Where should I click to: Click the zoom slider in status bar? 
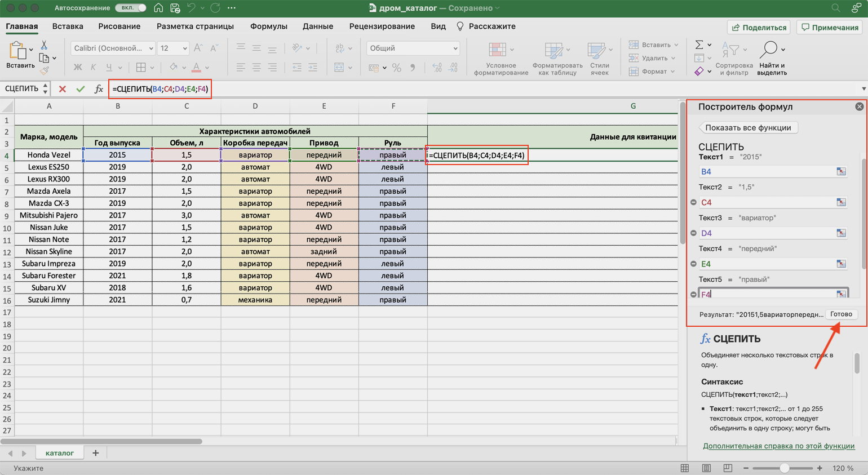tap(783, 468)
